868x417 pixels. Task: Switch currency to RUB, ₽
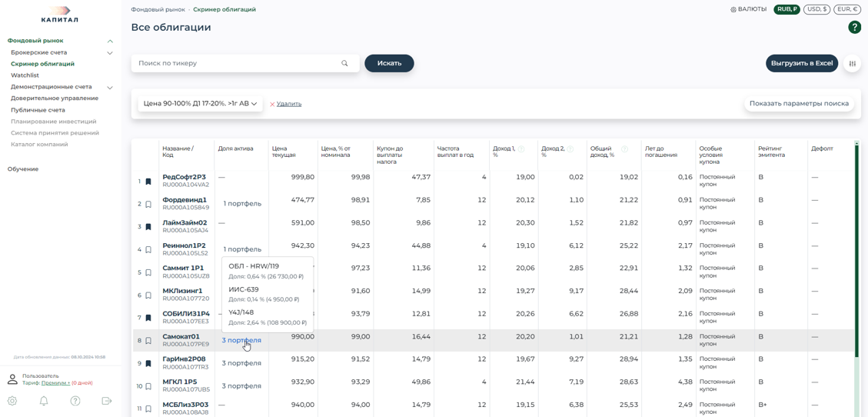(x=787, y=9)
